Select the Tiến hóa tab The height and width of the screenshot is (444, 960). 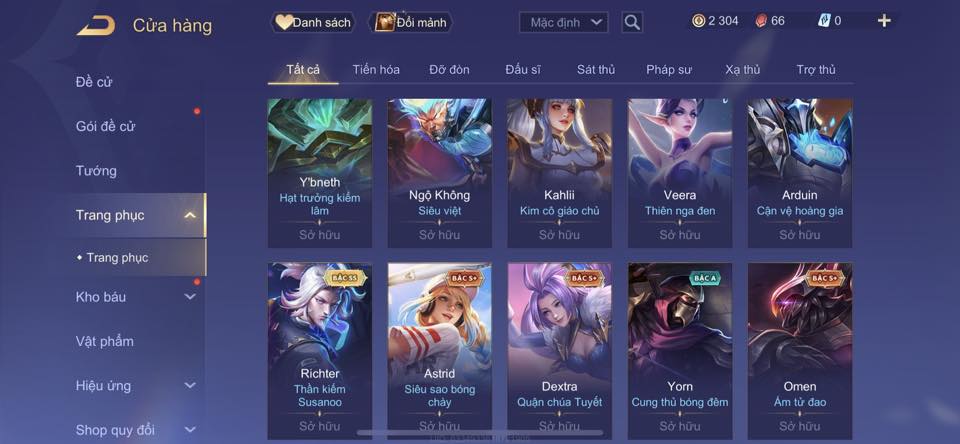(376, 70)
